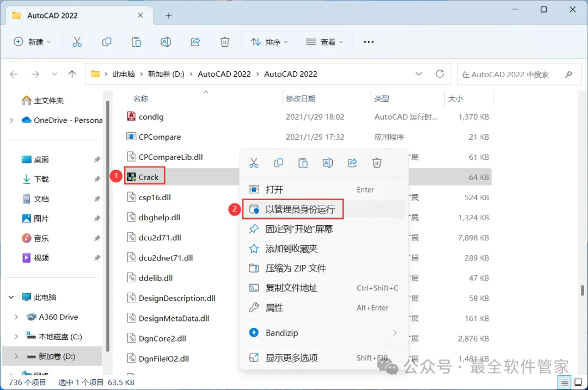
Task: Select the condlg file icon
Action: pos(131,116)
